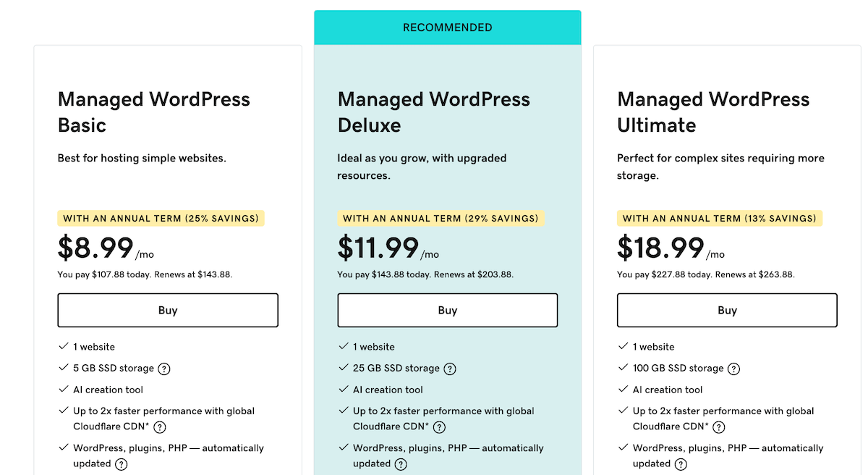Buy the Managed WordPress Ultimate plan

pos(727,310)
